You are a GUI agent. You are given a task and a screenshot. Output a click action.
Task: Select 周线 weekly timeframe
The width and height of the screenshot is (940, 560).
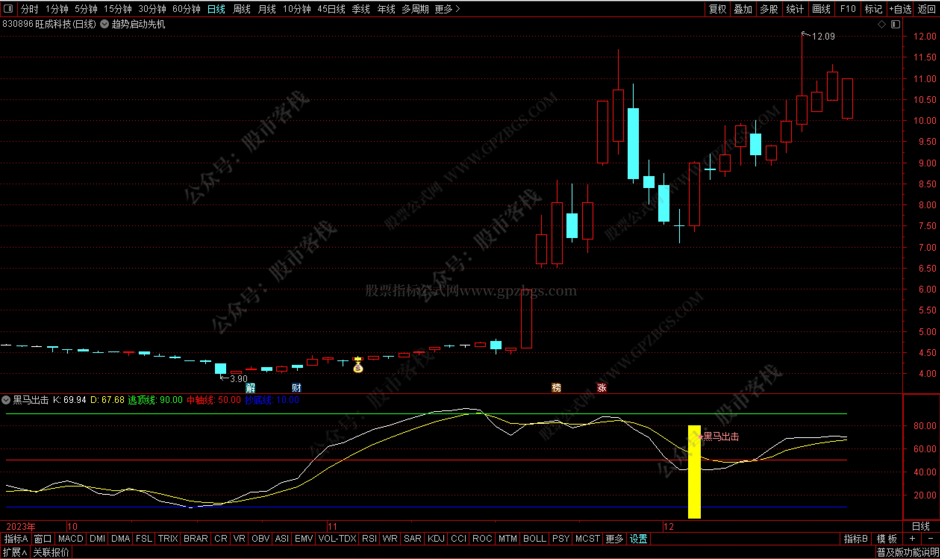(x=241, y=9)
